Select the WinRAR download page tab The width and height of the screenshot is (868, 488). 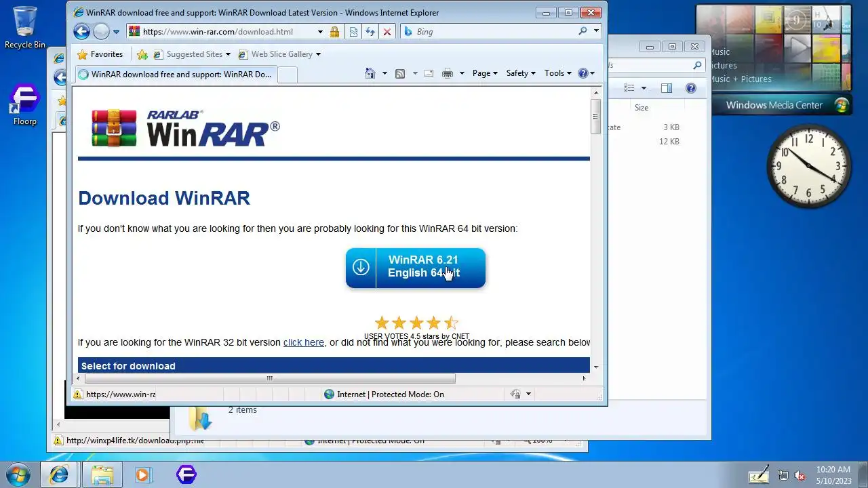click(175, 75)
